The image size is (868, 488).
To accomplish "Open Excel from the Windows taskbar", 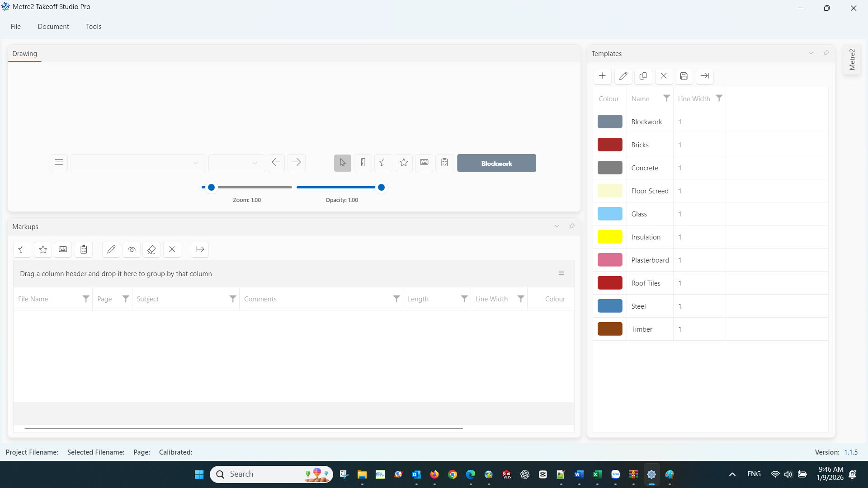I will tap(597, 474).
